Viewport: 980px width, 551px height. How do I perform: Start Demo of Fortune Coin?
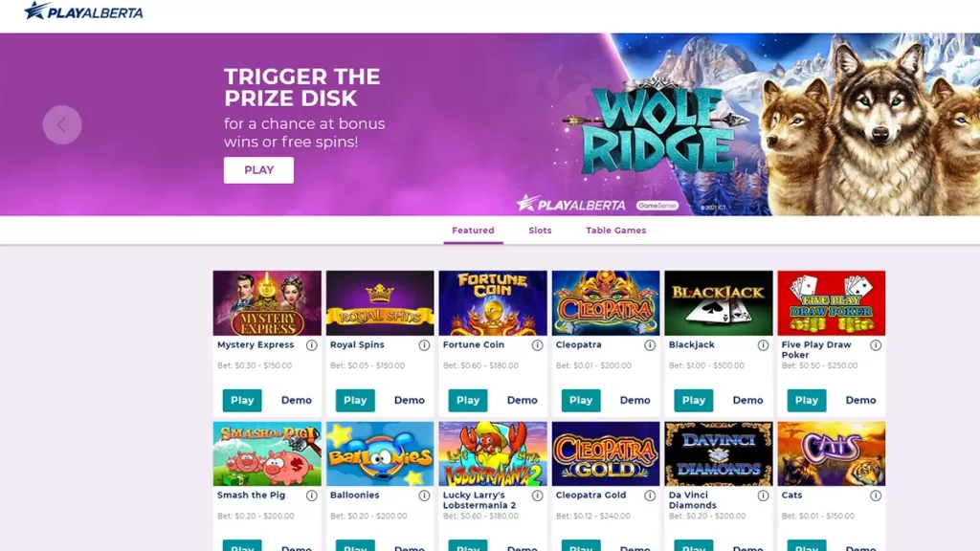tap(522, 401)
